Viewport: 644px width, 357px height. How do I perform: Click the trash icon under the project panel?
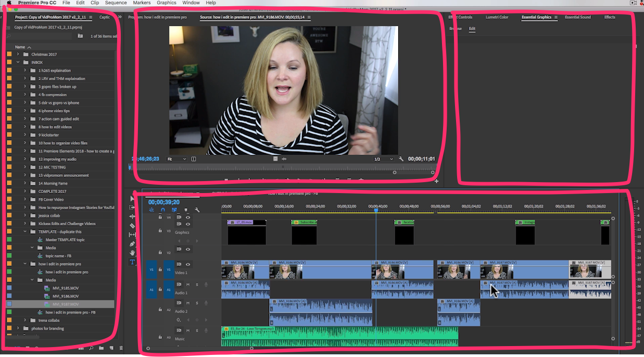click(x=121, y=348)
